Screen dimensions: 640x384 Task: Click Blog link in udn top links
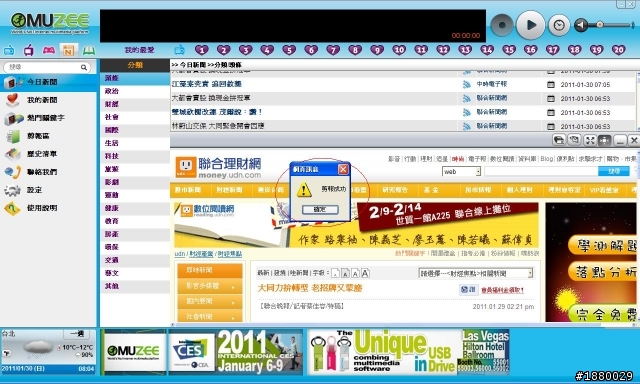point(547,159)
